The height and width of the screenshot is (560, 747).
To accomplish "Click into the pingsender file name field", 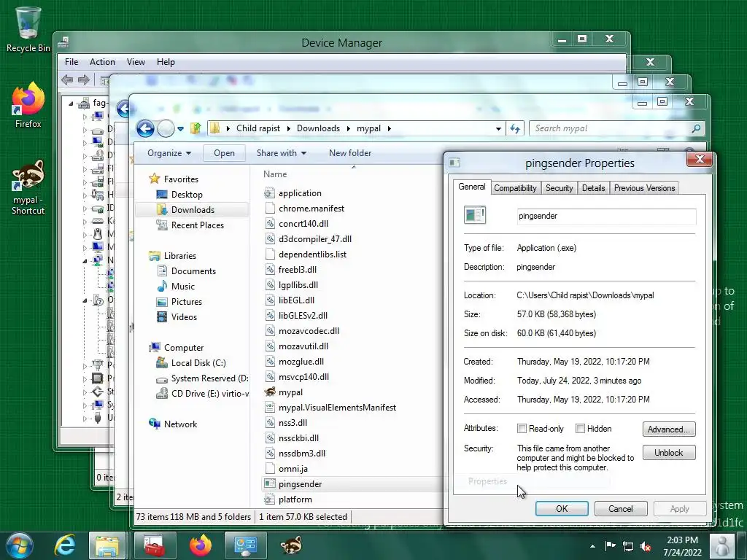I will pyautogui.click(x=606, y=216).
